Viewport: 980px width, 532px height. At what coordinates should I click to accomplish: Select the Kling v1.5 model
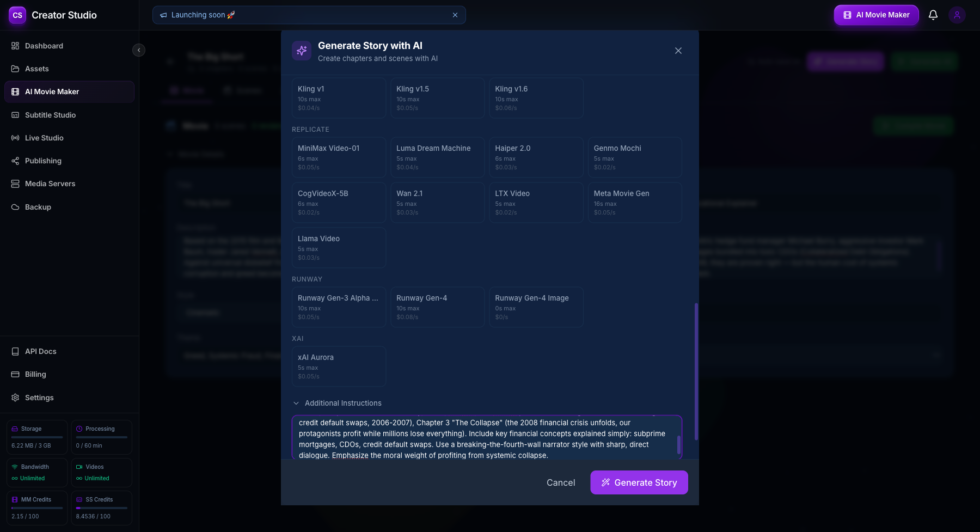tap(438, 98)
